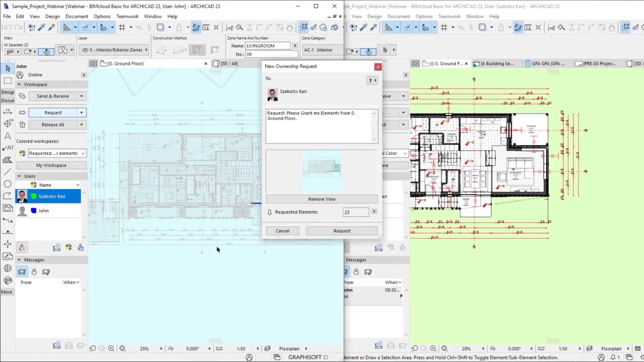The width and height of the screenshot is (644, 362).
Task: Click the new message envelope icon under Users
Action: pos(57,248)
